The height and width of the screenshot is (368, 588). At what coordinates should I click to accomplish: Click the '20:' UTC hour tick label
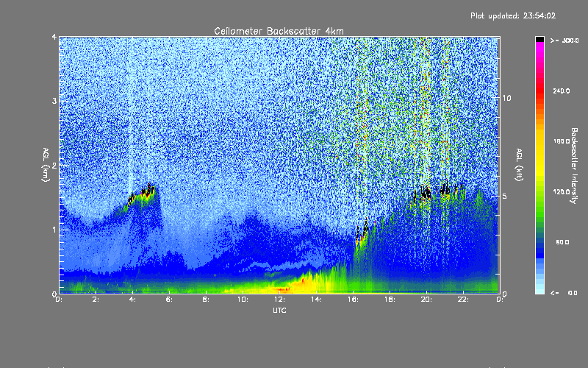pyautogui.click(x=426, y=300)
